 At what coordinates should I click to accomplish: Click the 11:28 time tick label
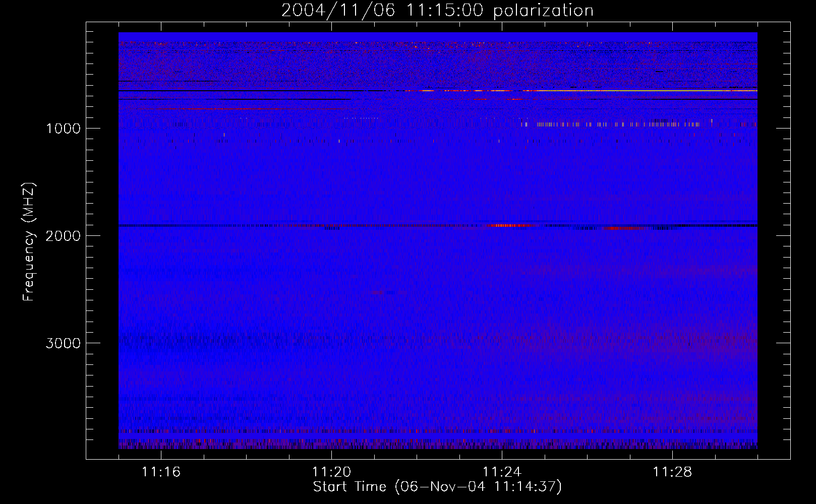(672, 472)
